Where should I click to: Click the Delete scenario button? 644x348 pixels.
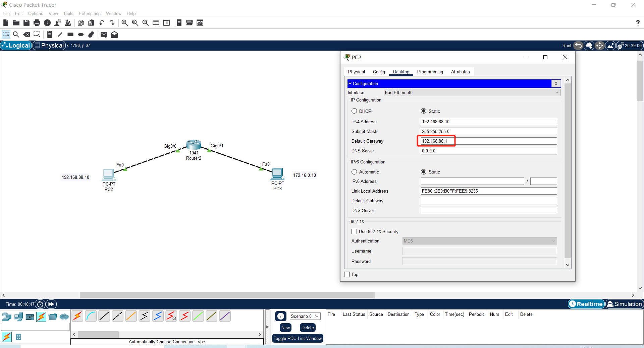tap(308, 328)
